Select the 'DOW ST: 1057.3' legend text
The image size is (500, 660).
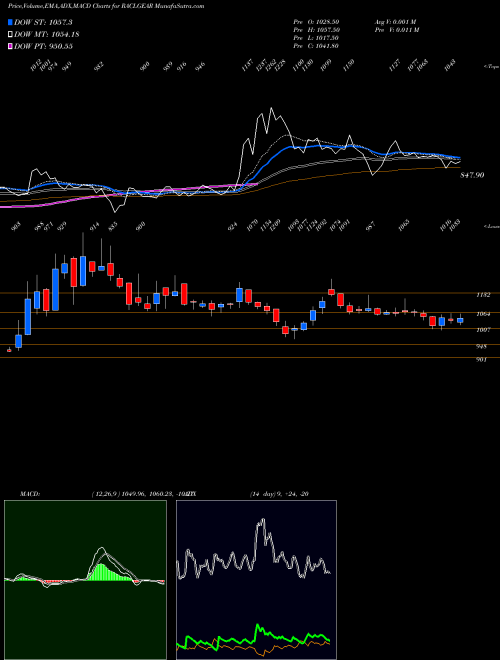tap(43, 22)
